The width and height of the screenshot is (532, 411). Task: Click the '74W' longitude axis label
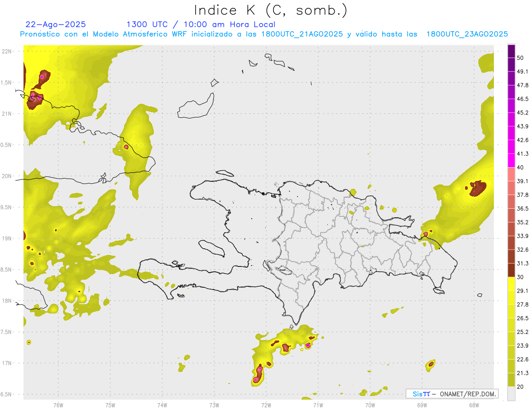click(x=162, y=405)
